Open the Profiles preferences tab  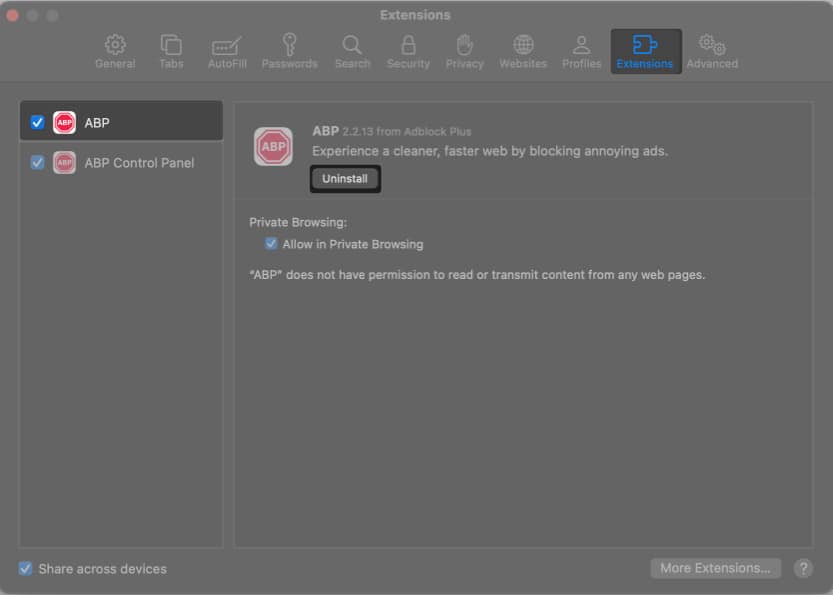(x=582, y=52)
